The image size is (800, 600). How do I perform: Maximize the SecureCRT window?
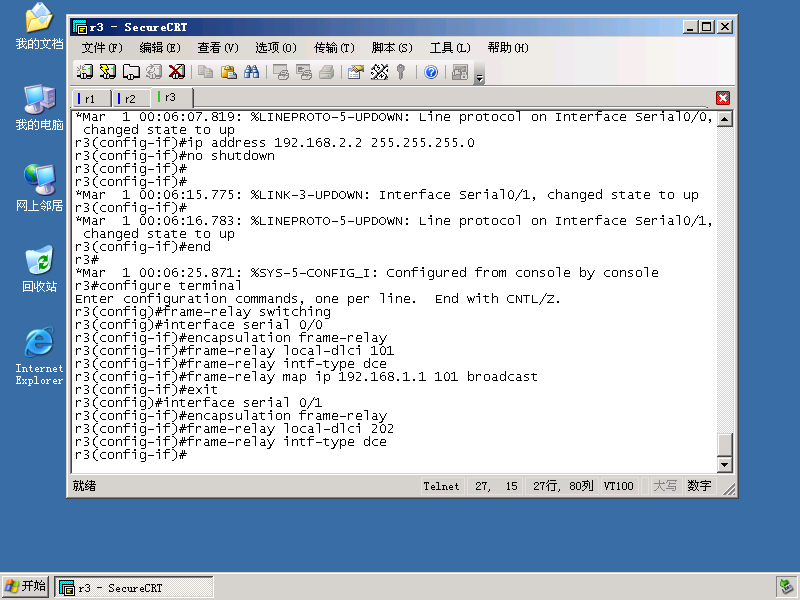[x=707, y=27]
